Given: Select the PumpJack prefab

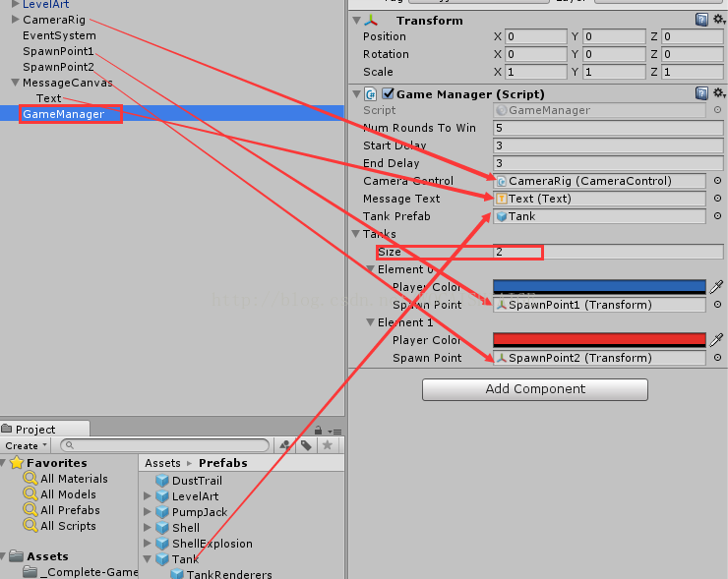Looking at the screenshot, I should tap(191, 512).
